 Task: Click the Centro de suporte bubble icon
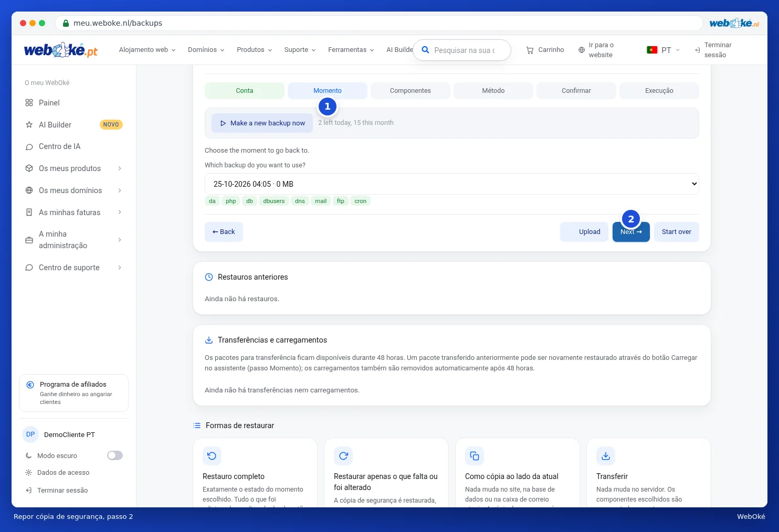tap(29, 268)
